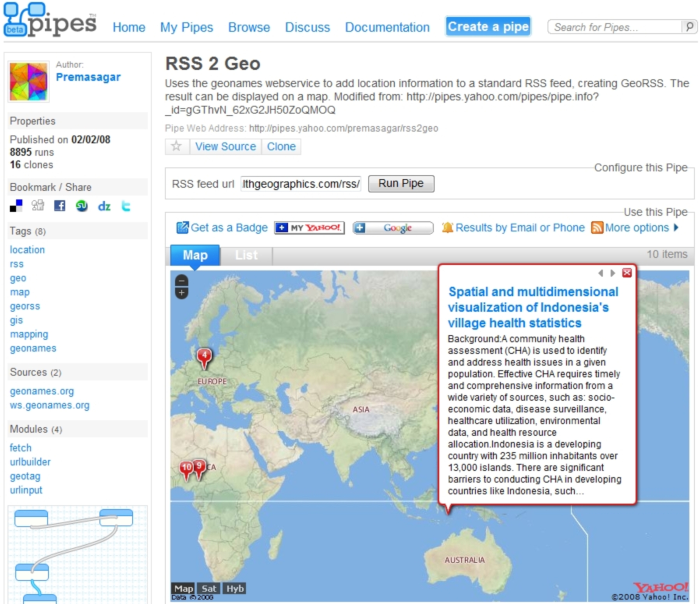Screen dimensions: 700x604
Task: Open the popup article title link
Action: (533, 307)
